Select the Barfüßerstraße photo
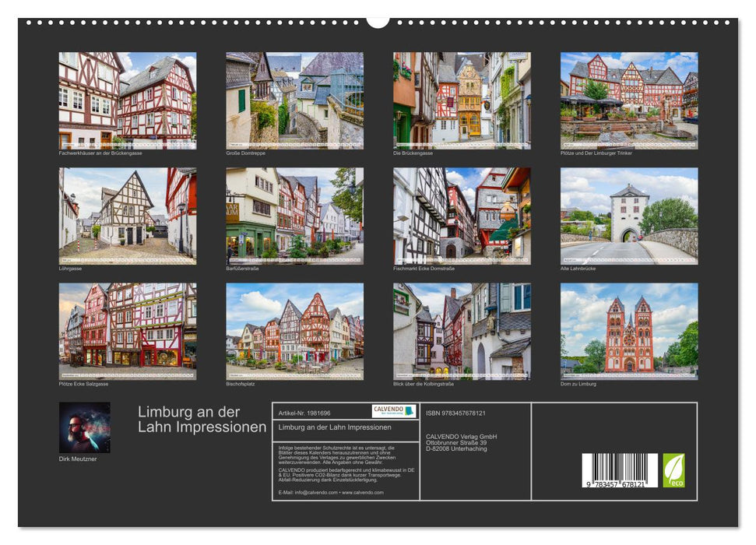The width and height of the screenshot is (756, 545). pos(294,216)
